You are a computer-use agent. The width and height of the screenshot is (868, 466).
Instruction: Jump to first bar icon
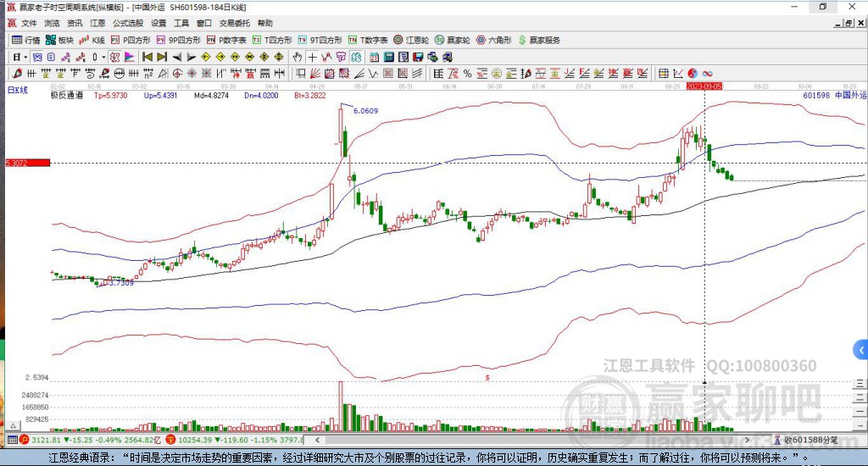tap(147, 57)
